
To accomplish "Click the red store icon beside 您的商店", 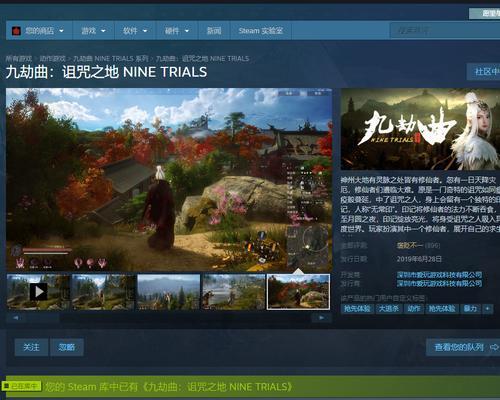I will click(x=16, y=31).
